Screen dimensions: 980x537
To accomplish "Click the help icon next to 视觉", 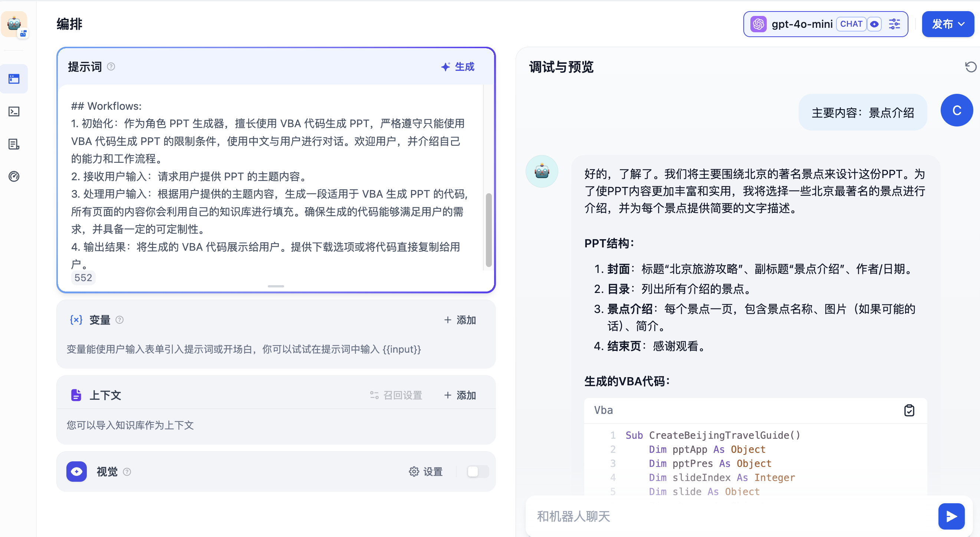I will pos(127,472).
